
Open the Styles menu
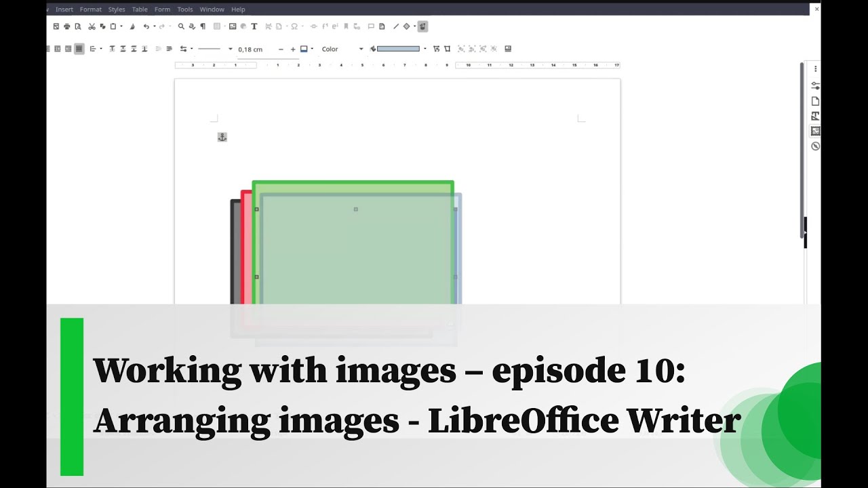pyautogui.click(x=117, y=9)
